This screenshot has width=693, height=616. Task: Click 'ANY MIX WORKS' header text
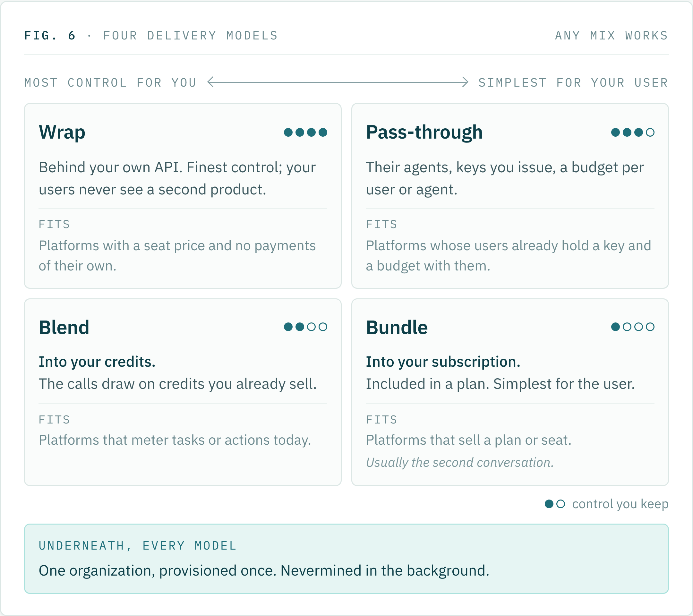[612, 36]
